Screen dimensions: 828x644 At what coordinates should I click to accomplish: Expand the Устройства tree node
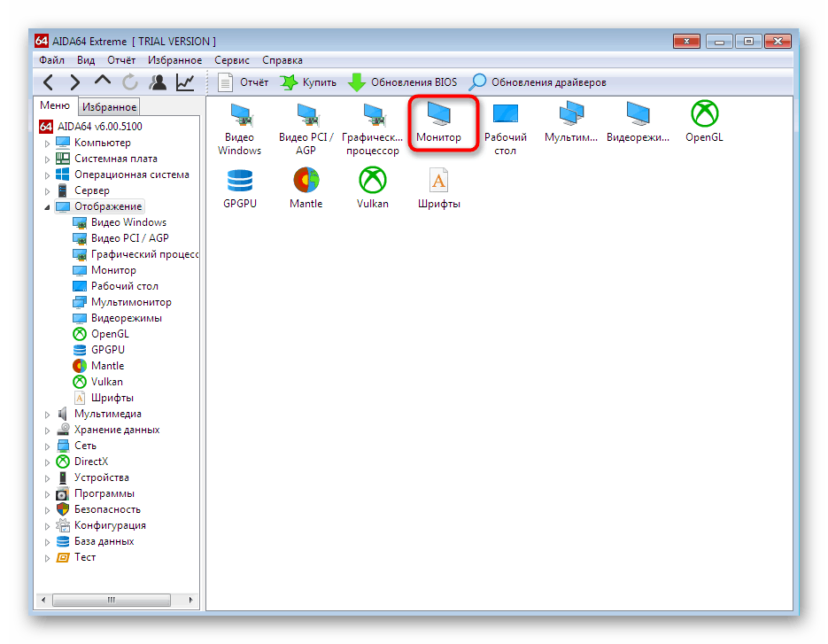pyautogui.click(x=47, y=478)
